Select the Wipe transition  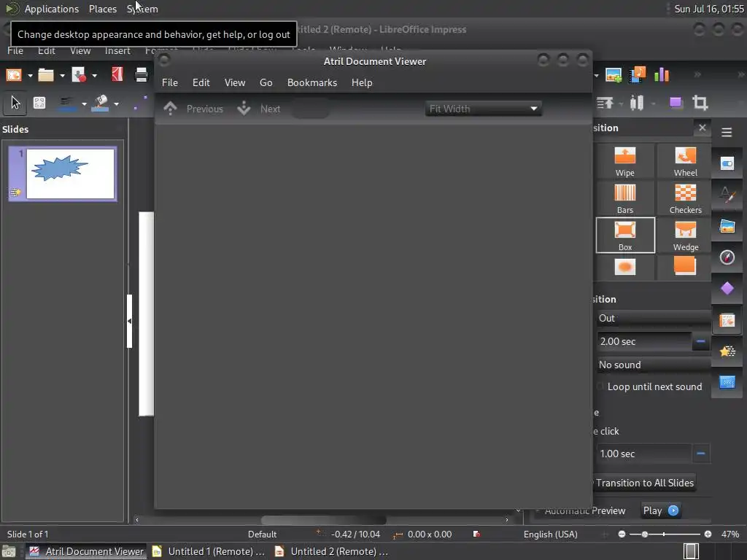tap(624, 162)
